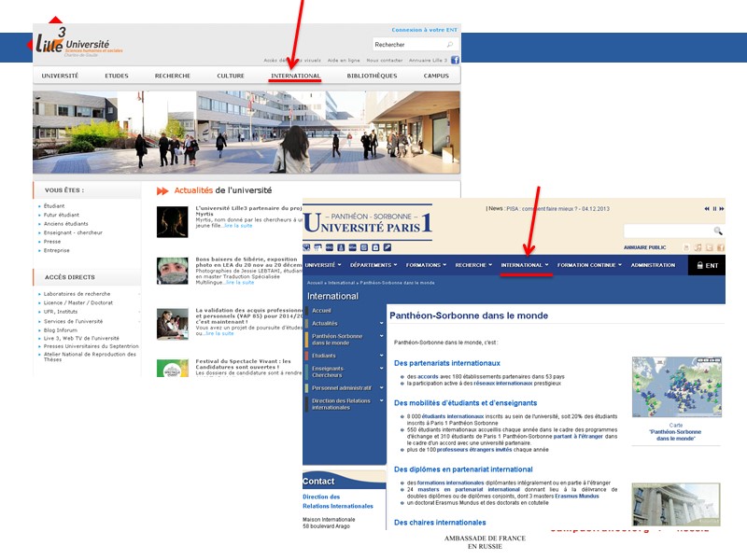Click the Lille 3 Université logo
This screenshot has width=747, height=560.
[x=79, y=43]
